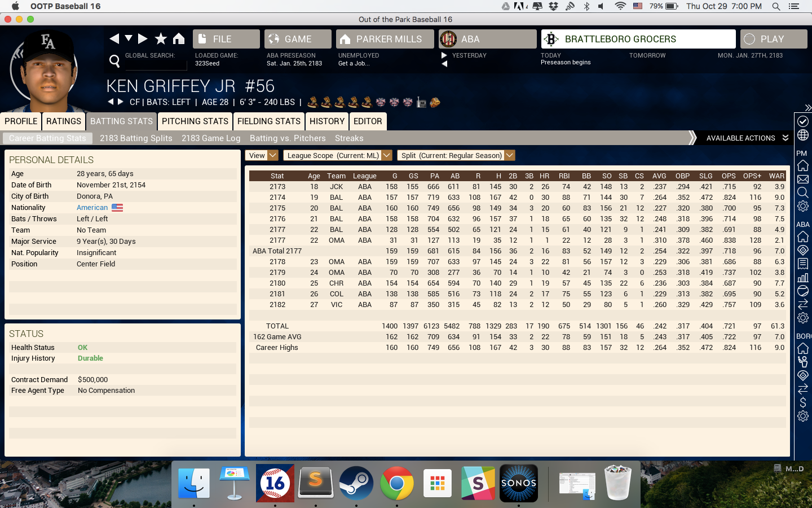
Task: Expand the View dropdown
Action: click(262, 155)
